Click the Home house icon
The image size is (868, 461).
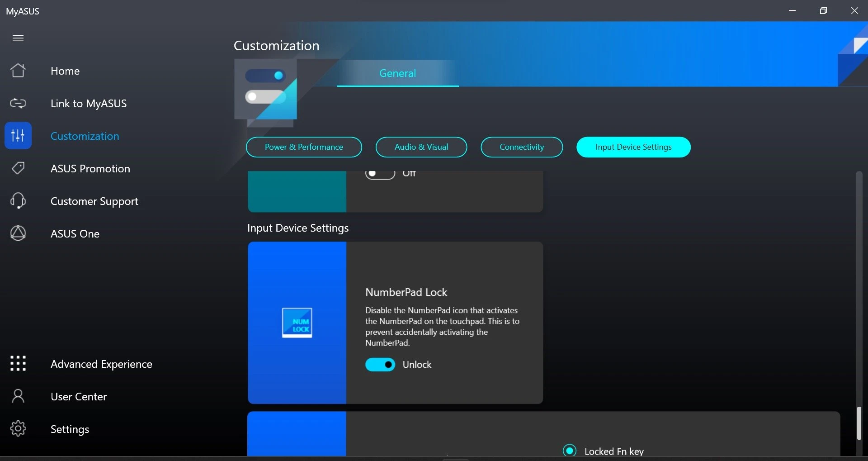coord(18,71)
